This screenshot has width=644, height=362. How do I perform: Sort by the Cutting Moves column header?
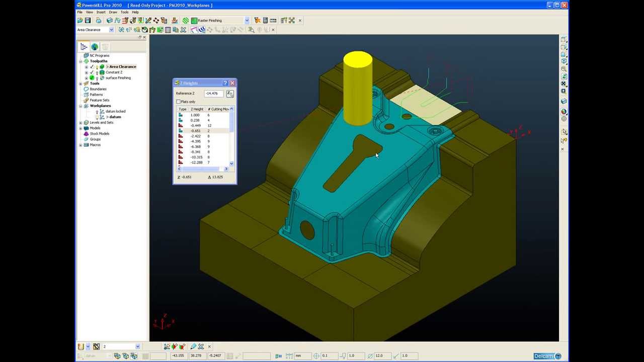tap(218, 109)
